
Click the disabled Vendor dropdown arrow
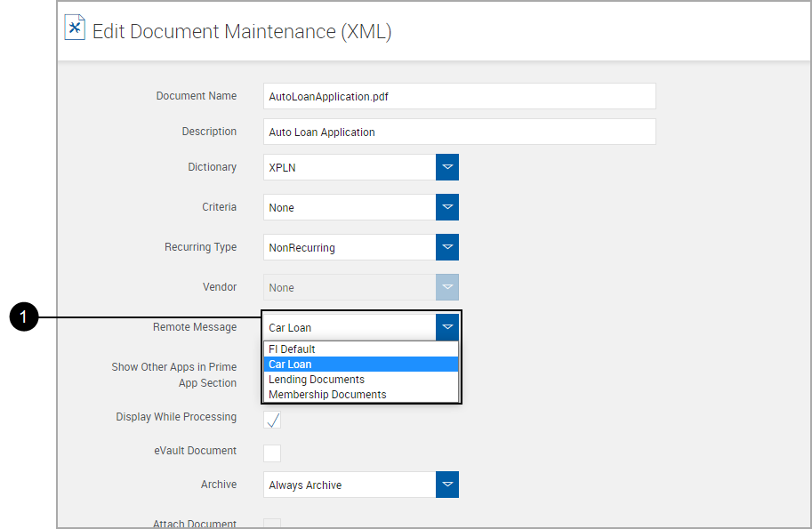(446, 286)
